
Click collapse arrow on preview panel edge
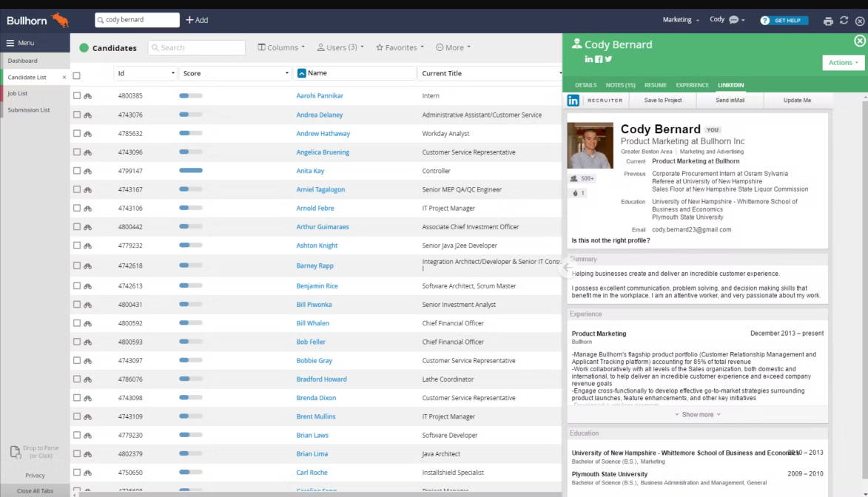pyautogui.click(x=568, y=268)
